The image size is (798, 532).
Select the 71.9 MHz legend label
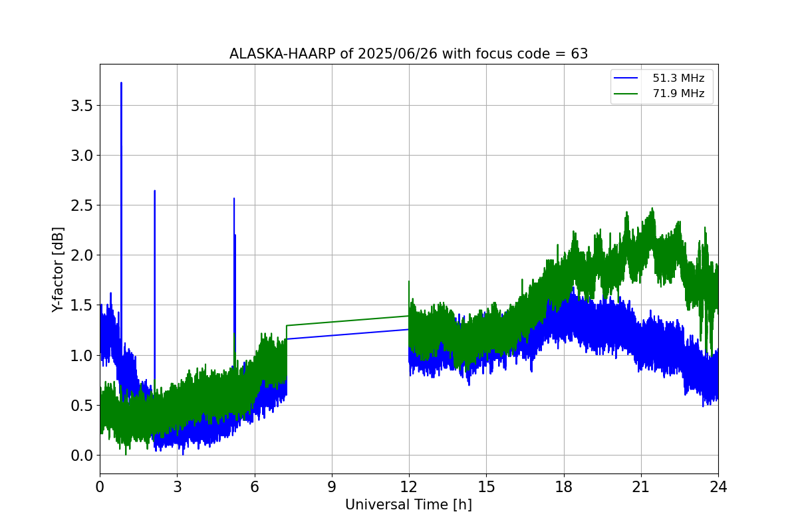point(678,94)
